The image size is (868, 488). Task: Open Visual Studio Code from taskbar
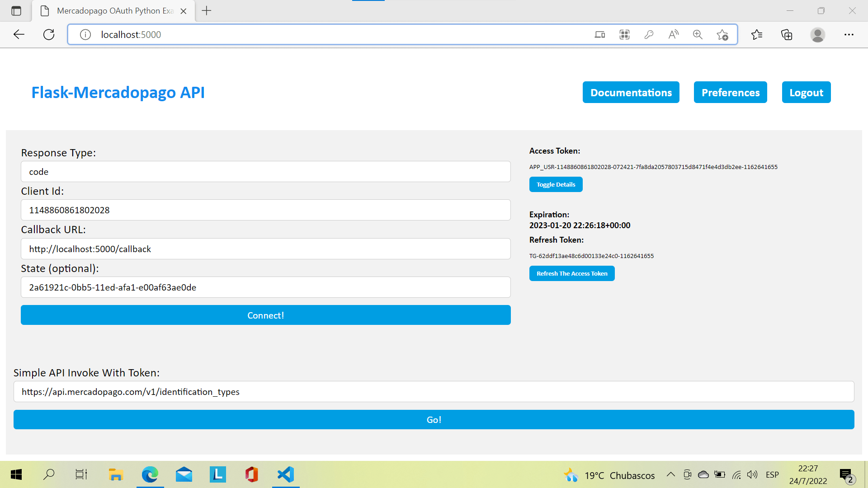286,474
